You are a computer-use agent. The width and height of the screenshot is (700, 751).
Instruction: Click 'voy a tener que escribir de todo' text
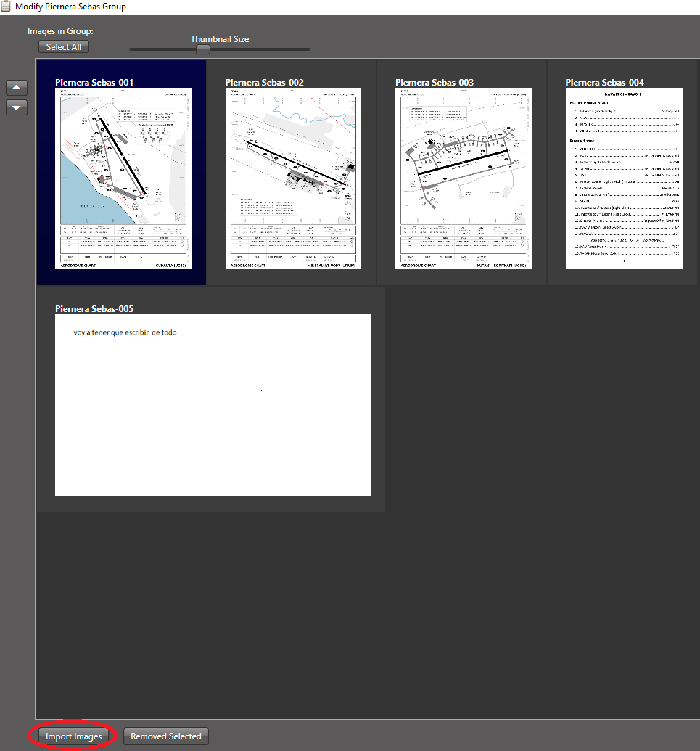pyautogui.click(x=125, y=332)
